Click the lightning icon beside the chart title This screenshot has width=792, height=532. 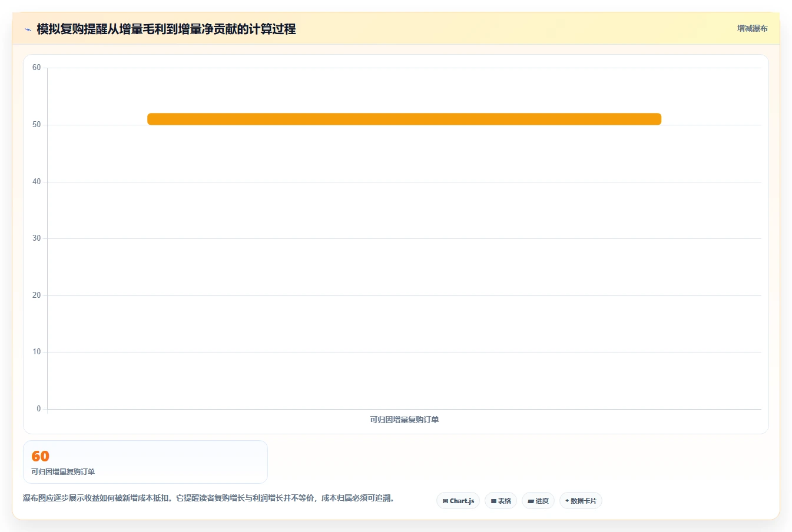point(28,29)
